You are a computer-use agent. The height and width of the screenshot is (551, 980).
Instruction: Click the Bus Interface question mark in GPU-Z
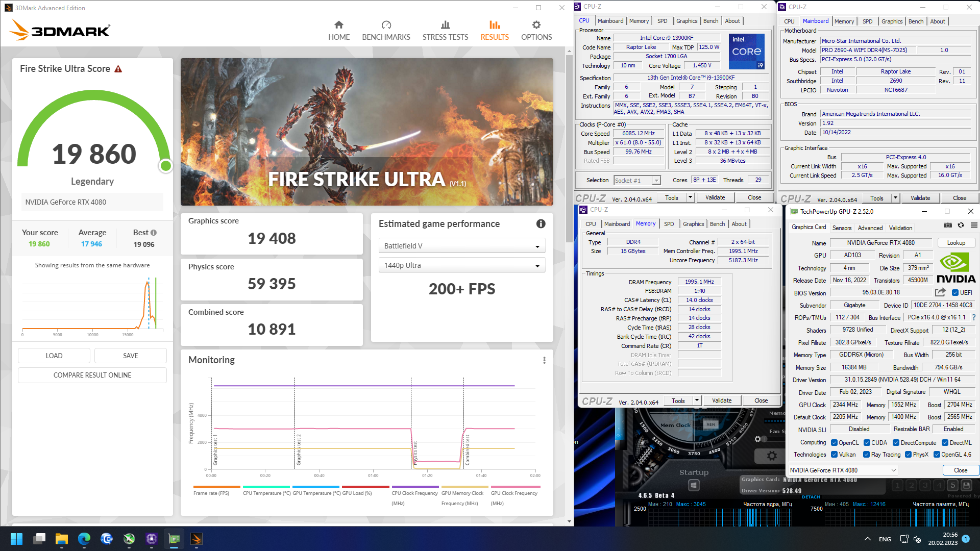[x=974, y=317]
